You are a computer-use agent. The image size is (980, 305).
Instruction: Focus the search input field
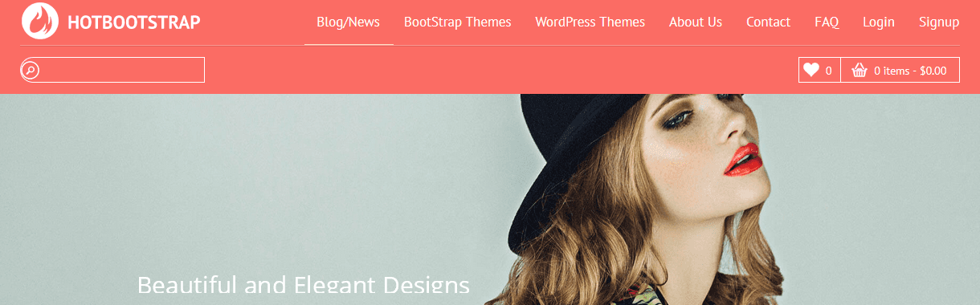[112, 70]
